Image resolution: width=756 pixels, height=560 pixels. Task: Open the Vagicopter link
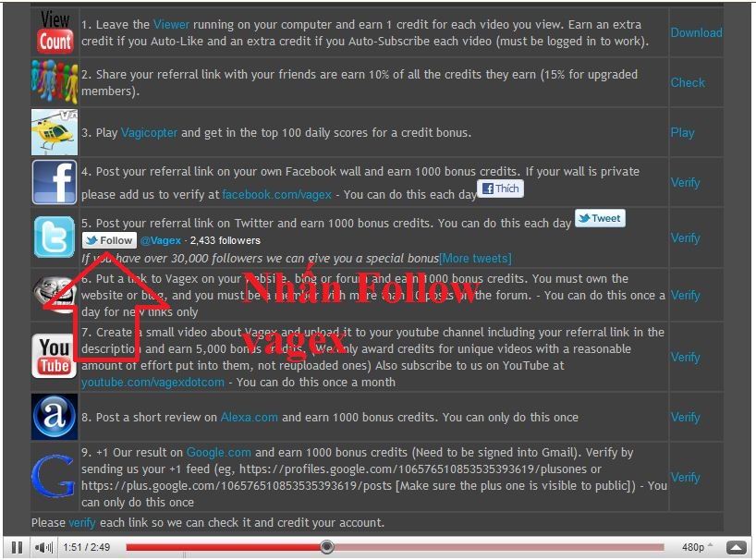click(x=149, y=132)
